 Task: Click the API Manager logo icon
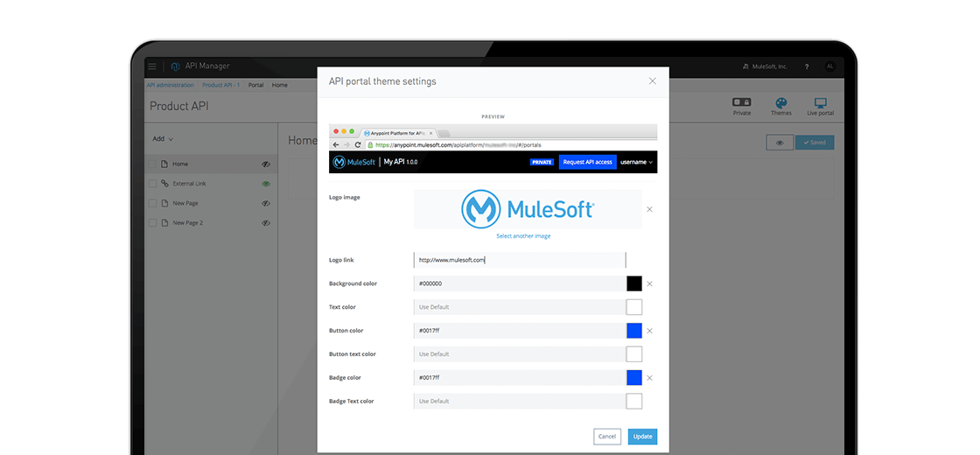[x=176, y=66]
